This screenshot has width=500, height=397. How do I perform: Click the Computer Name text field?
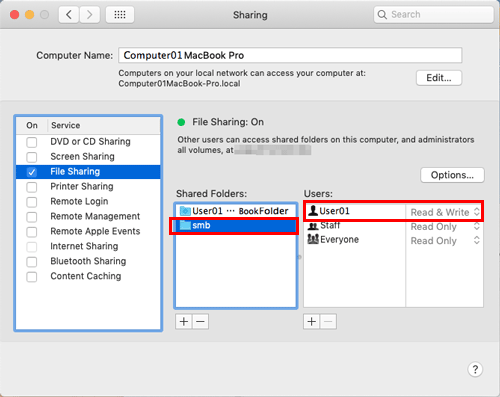pyautogui.click(x=290, y=55)
